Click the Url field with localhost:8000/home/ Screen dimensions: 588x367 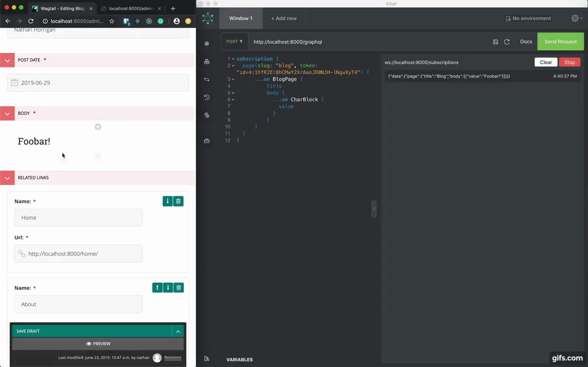tap(78, 254)
